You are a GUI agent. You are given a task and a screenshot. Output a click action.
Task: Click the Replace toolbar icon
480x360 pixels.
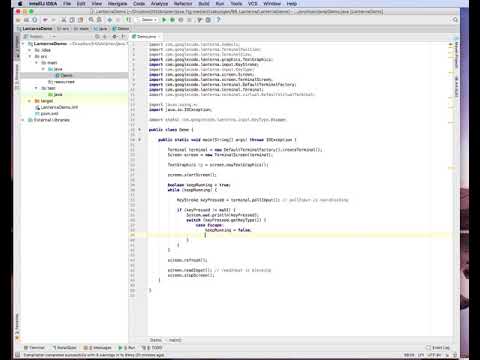[x=99, y=20]
